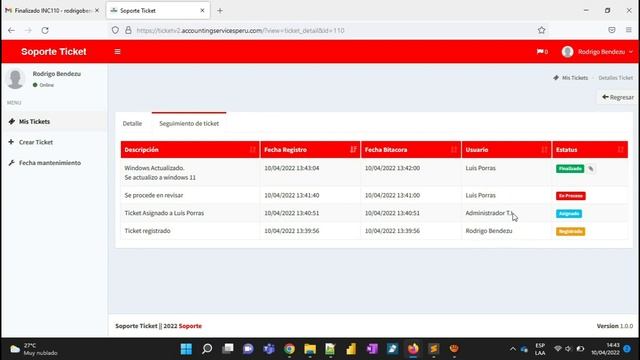Show hidden system tray icons
Viewport: 640px width, 360px height.
pyautogui.click(x=513, y=349)
